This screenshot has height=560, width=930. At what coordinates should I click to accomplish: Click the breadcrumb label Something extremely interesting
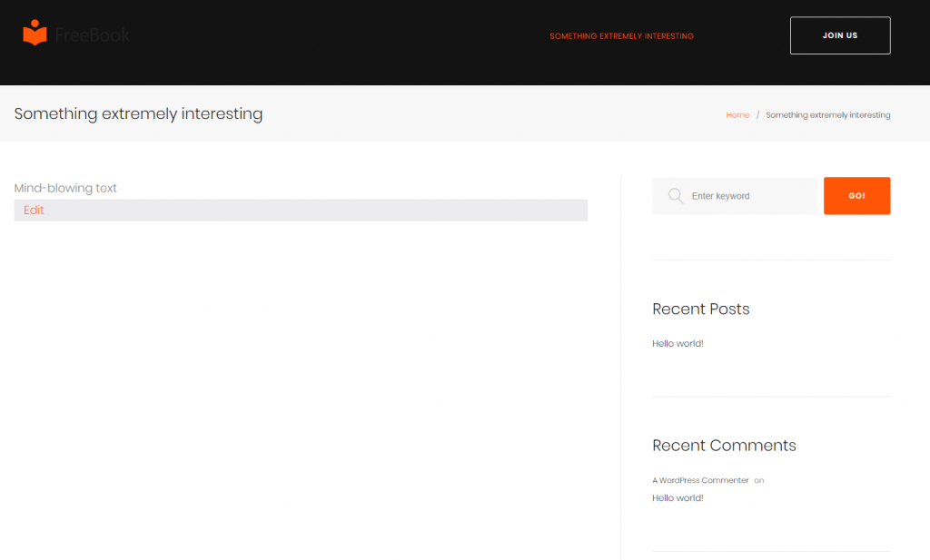pyautogui.click(x=827, y=114)
